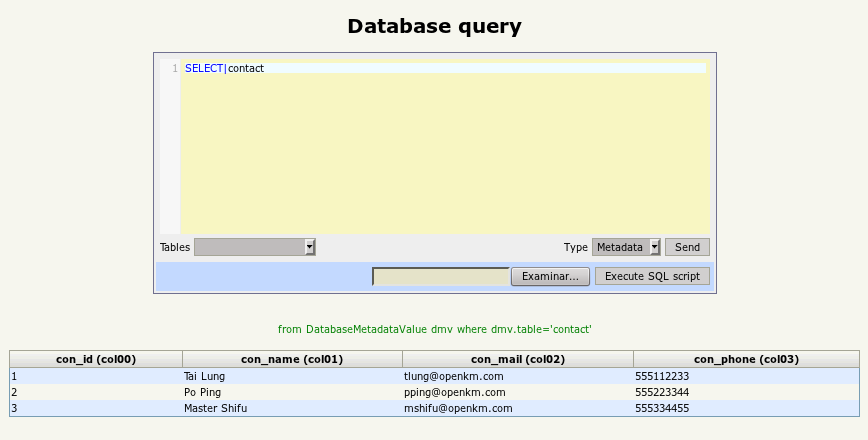This screenshot has height=440, width=868.
Task: Click con_id cell for Master Shifu row
Action: tap(96, 408)
